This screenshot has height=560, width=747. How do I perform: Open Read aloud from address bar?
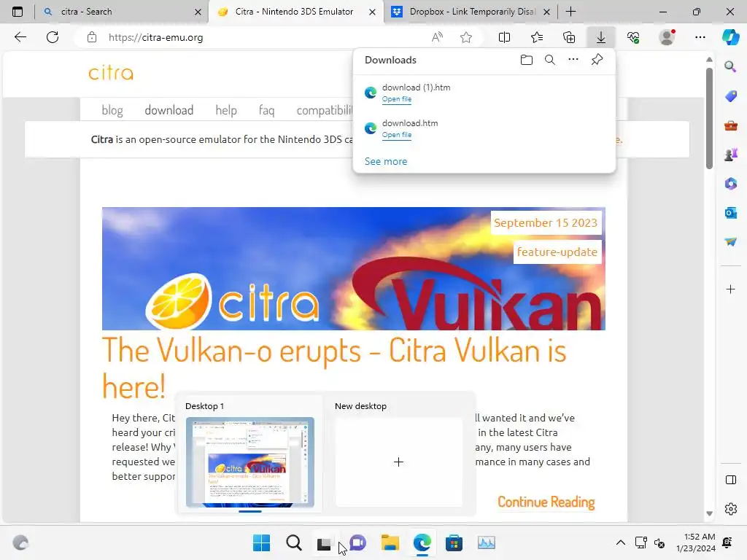click(437, 37)
